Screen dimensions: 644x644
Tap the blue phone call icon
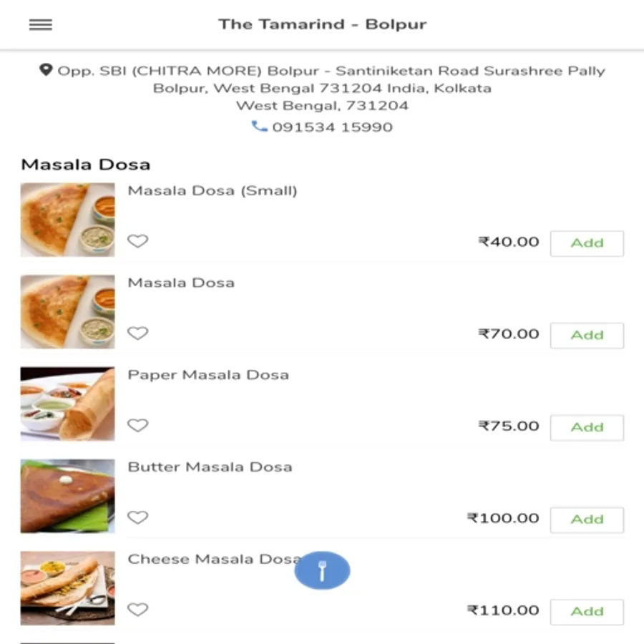(259, 127)
